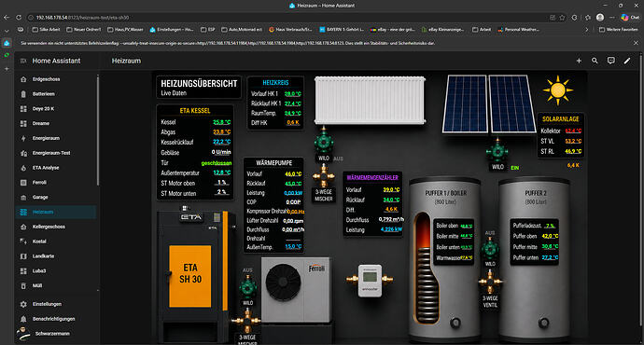Open new vertical tab with plus

pyautogui.click(x=7, y=69)
